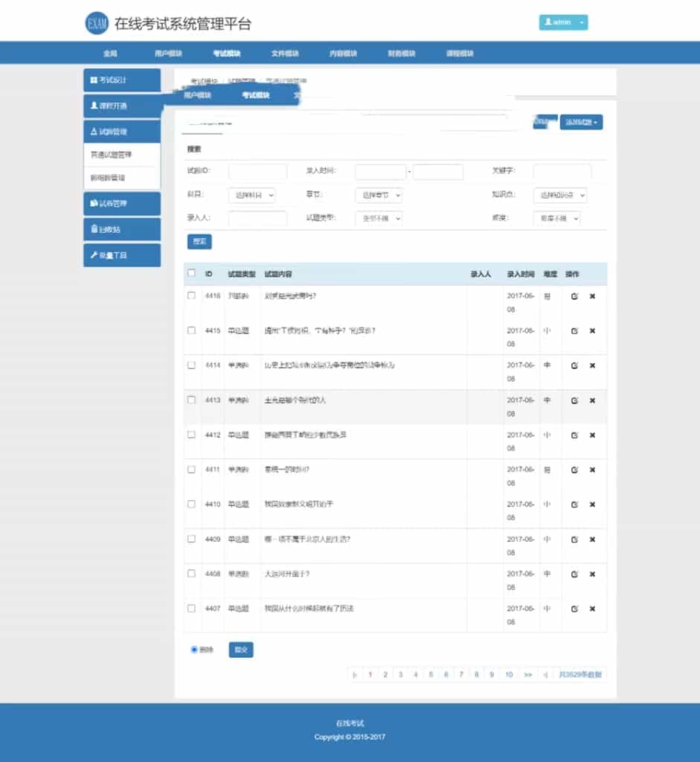The image size is (700, 762).
Task: Edit question row 4412
Action: click(x=574, y=435)
